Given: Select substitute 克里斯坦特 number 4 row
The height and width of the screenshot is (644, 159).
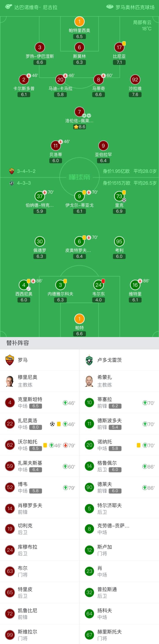Looking at the screenshot, I should [x=40, y=403].
